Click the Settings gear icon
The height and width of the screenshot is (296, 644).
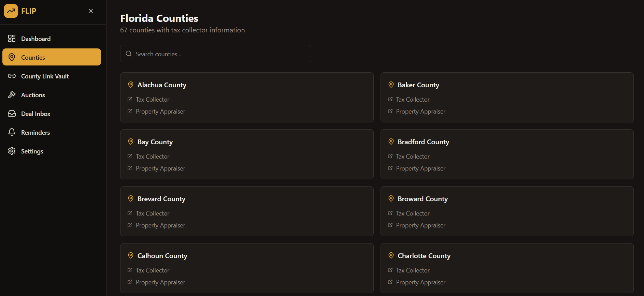(x=12, y=151)
